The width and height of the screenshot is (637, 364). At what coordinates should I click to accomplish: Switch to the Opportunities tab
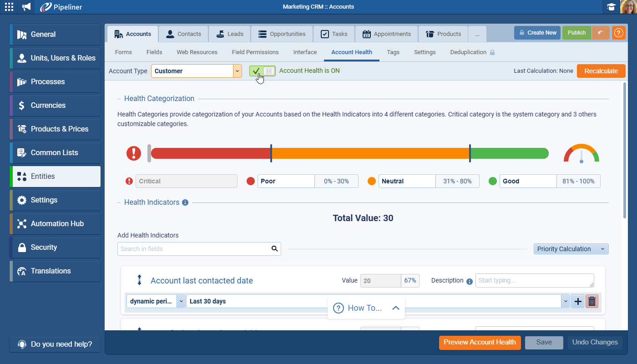pos(282,34)
